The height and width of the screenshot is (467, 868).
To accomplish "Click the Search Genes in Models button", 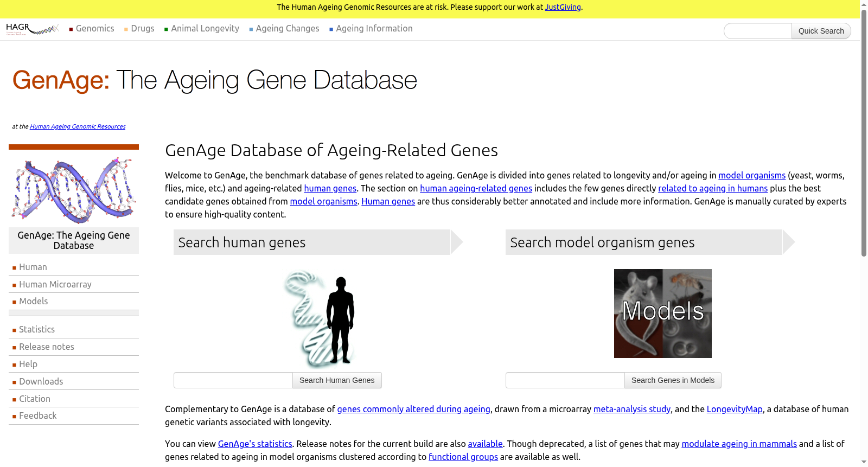I will (673, 380).
